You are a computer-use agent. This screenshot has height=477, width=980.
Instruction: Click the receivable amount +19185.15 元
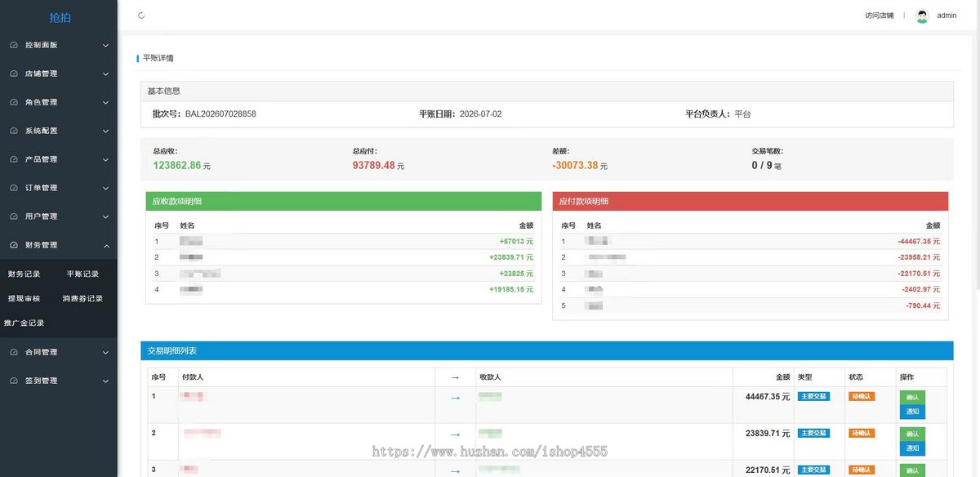[x=511, y=289]
